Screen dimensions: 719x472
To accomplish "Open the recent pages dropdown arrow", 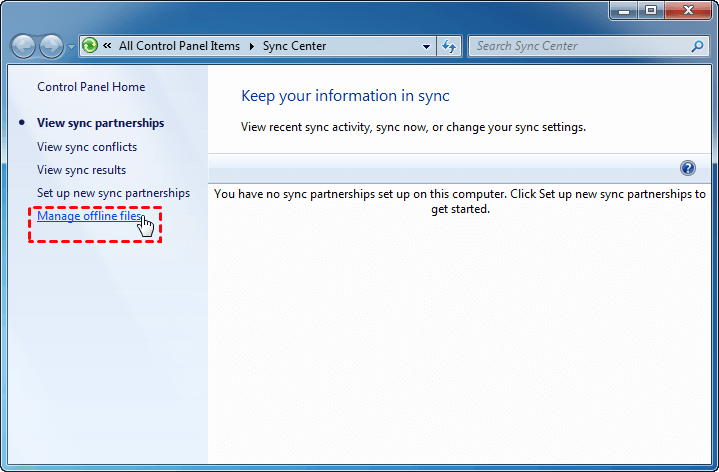I will (71, 47).
